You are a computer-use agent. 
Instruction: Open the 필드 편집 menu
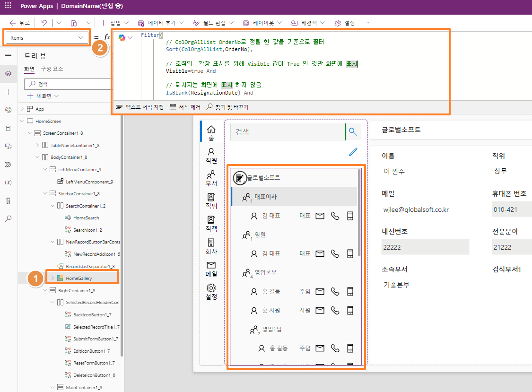[213, 23]
